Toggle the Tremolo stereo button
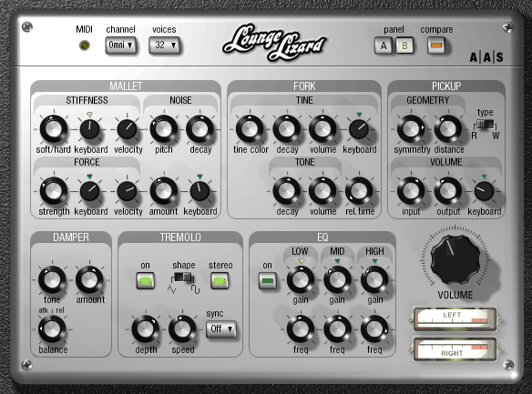 220,280
